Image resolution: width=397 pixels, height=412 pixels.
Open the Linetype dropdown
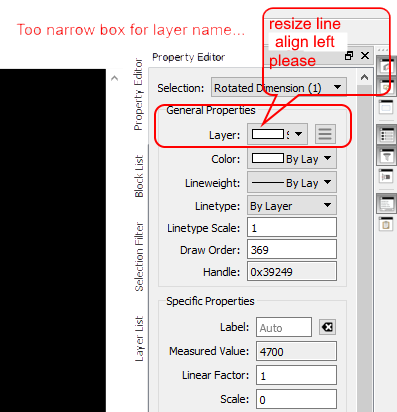coord(292,206)
